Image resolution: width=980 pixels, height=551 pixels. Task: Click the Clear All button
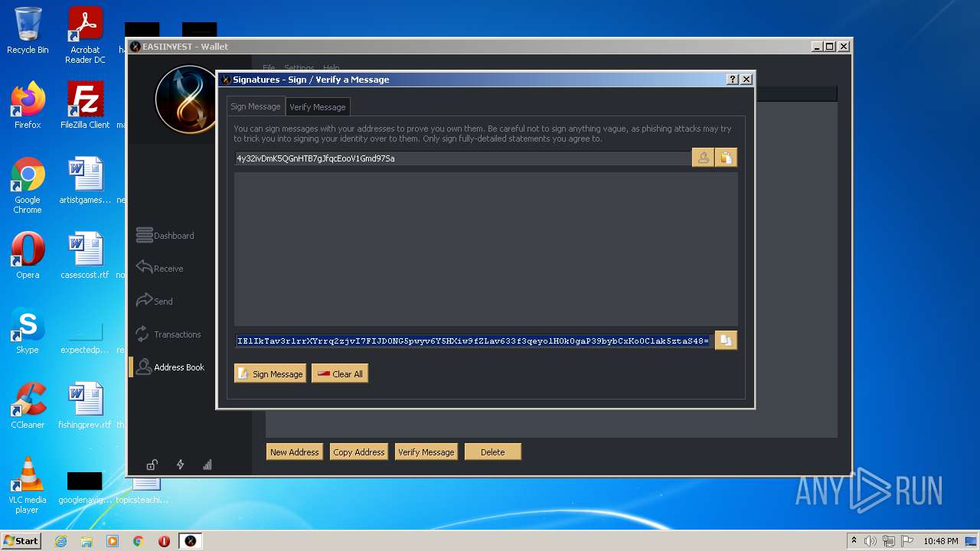click(x=340, y=373)
